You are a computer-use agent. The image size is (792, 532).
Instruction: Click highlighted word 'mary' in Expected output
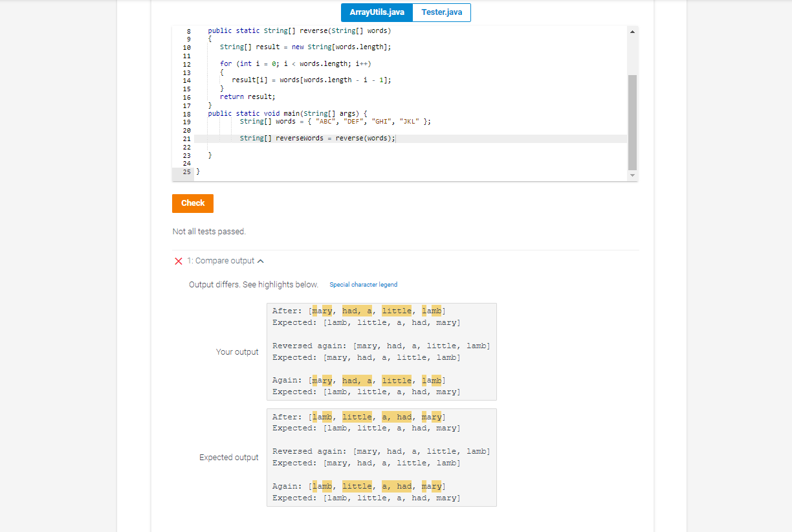tap(431, 417)
